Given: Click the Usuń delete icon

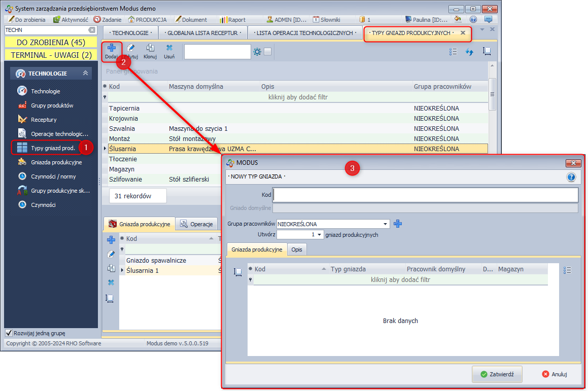Looking at the screenshot, I should click(169, 49).
